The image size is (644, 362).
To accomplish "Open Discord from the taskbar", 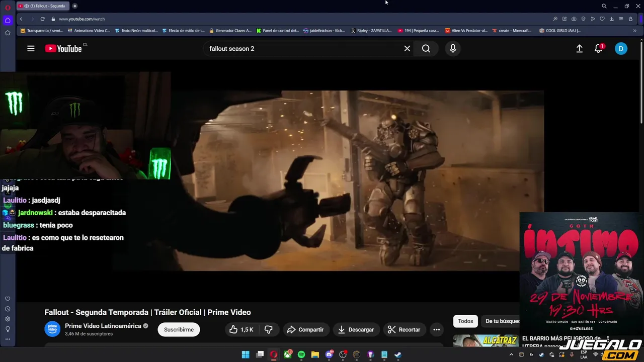I will [329, 355].
